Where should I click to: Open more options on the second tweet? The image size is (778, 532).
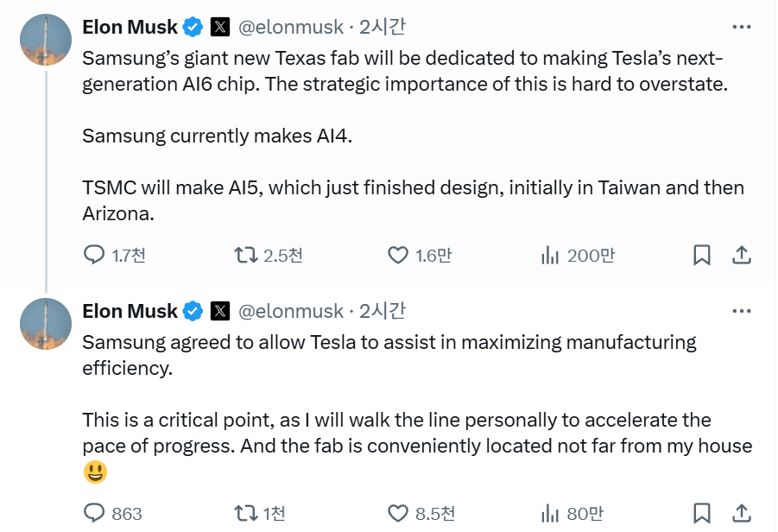coord(741,311)
